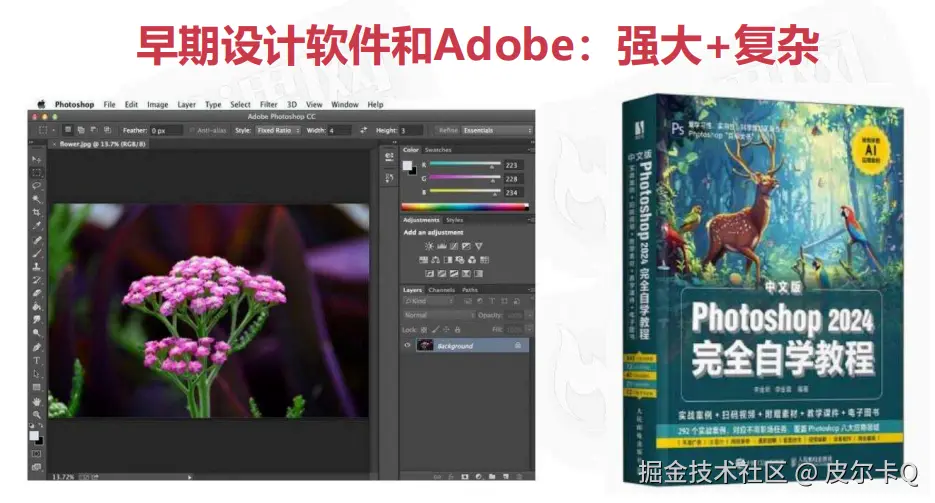Open the Opacity slider dropdown arrow
This screenshot has height=503, width=935.
530,315
